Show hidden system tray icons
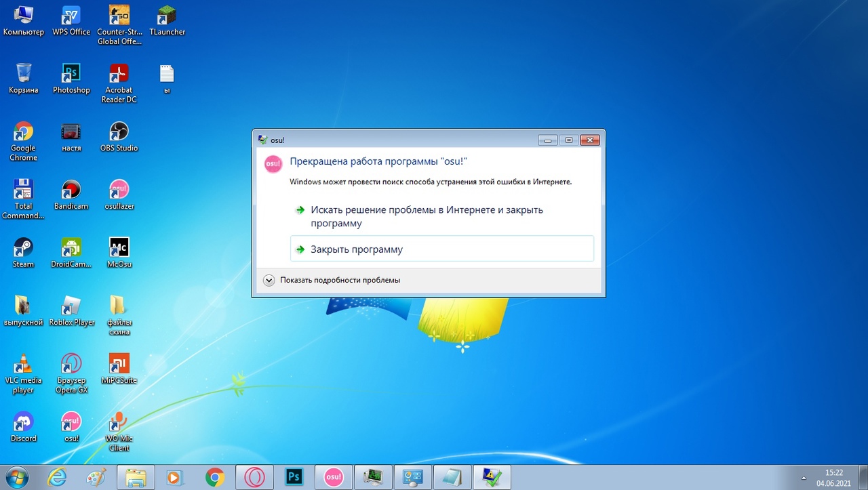 pyautogui.click(x=804, y=478)
